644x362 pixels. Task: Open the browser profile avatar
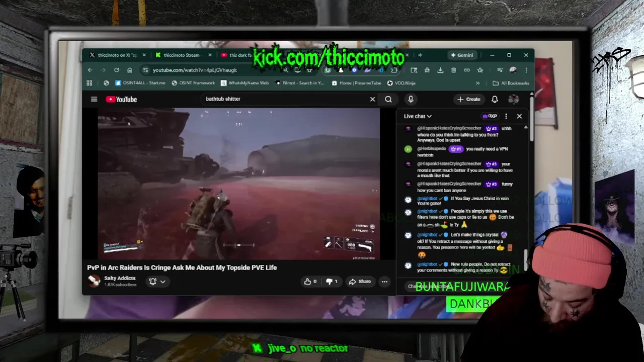pyautogui.click(x=513, y=70)
